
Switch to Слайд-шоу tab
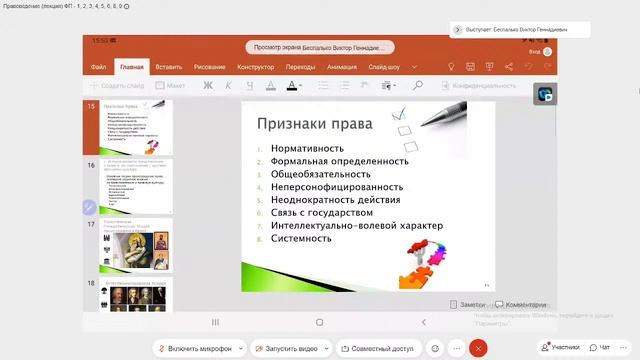(384, 67)
